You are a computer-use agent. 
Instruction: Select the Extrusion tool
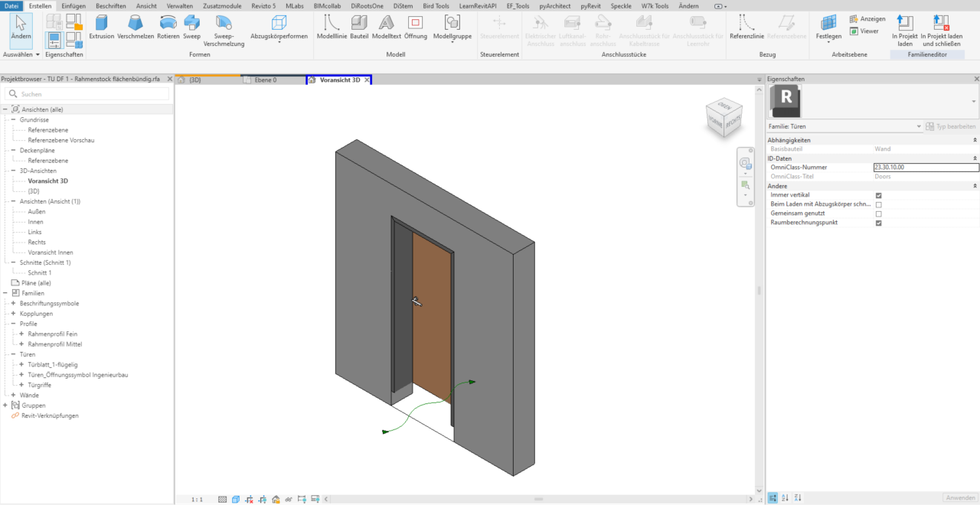[x=102, y=28]
